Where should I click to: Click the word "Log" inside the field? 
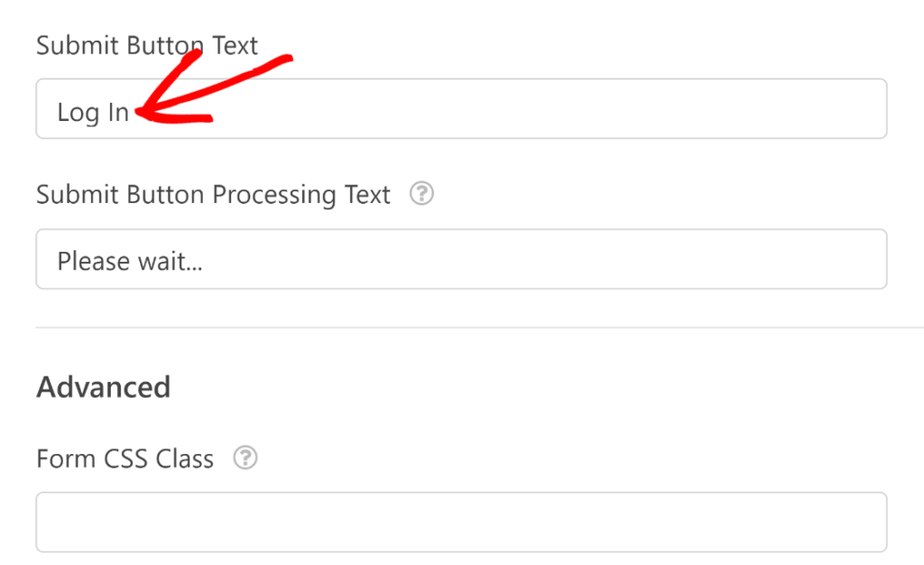coord(78,114)
